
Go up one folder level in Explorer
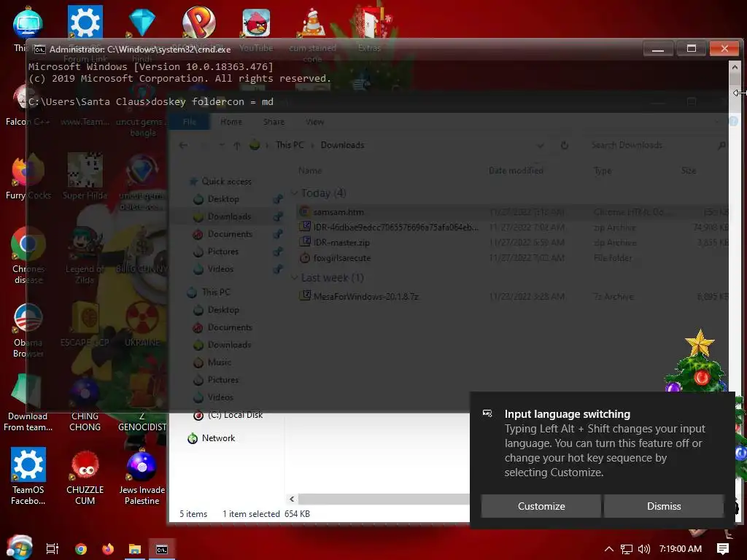237,145
